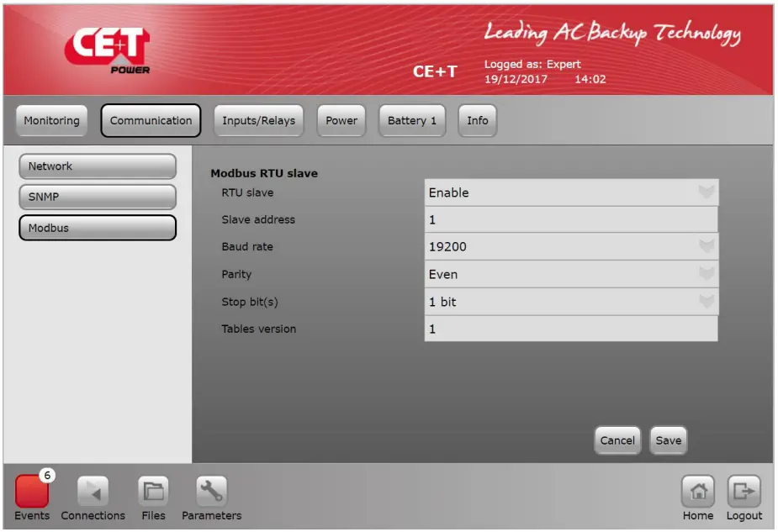Switch to the Power tab
The image size is (778, 532).
coord(341,120)
